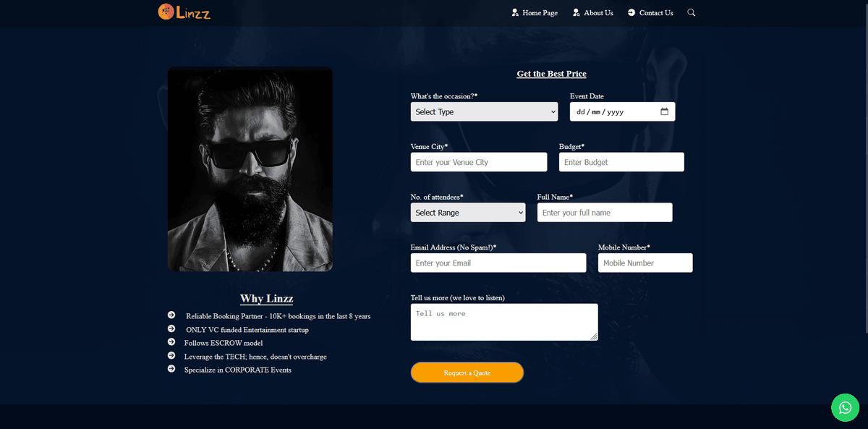Open the About Us menu item
The width and height of the screenshot is (868, 429).
pos(593,13)
